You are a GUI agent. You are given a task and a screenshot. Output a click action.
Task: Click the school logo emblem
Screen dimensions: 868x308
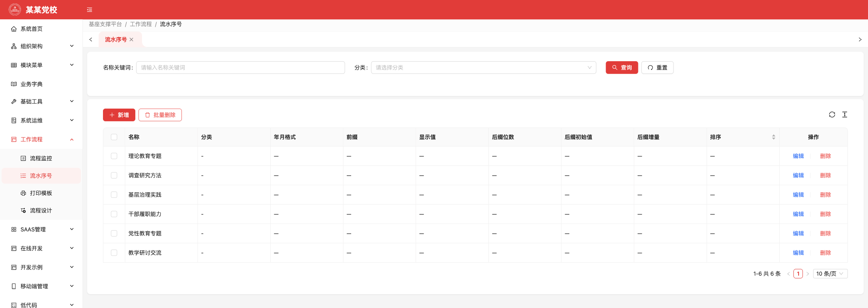(x=15, y=9)
